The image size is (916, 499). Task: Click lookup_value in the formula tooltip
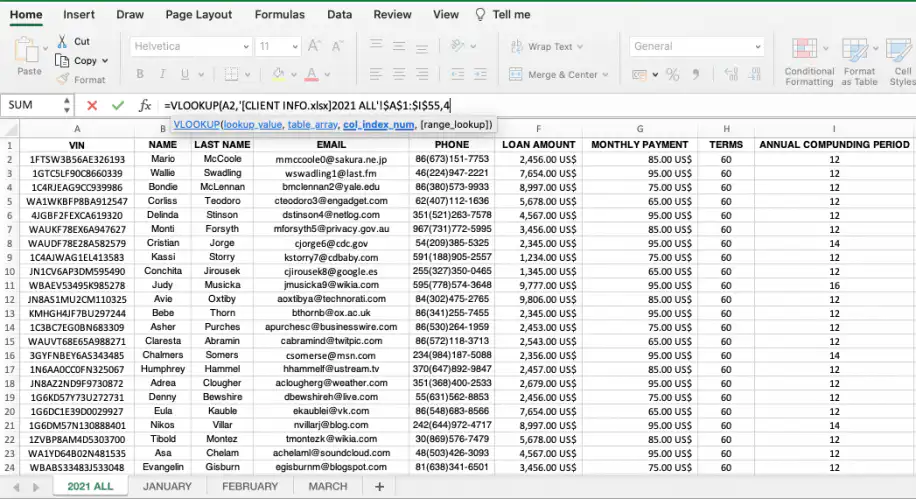[x=253, y=124]
